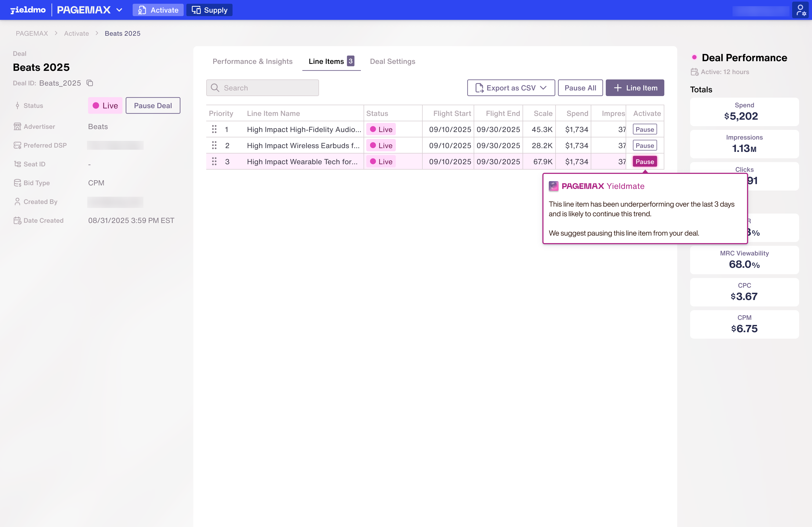Click the Preferred DSP icon
Image resolution: width=812 pixels, height=527 pixels.
click(17, 145)
